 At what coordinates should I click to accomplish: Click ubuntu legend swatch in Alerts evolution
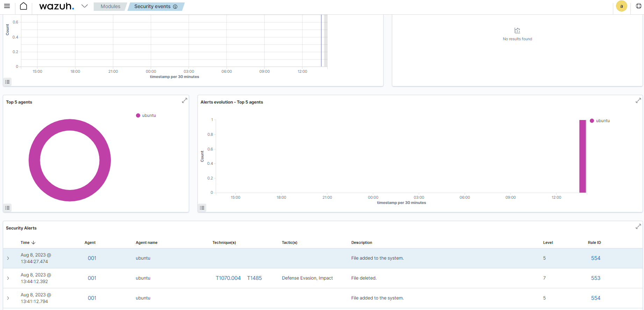point(592,121)
